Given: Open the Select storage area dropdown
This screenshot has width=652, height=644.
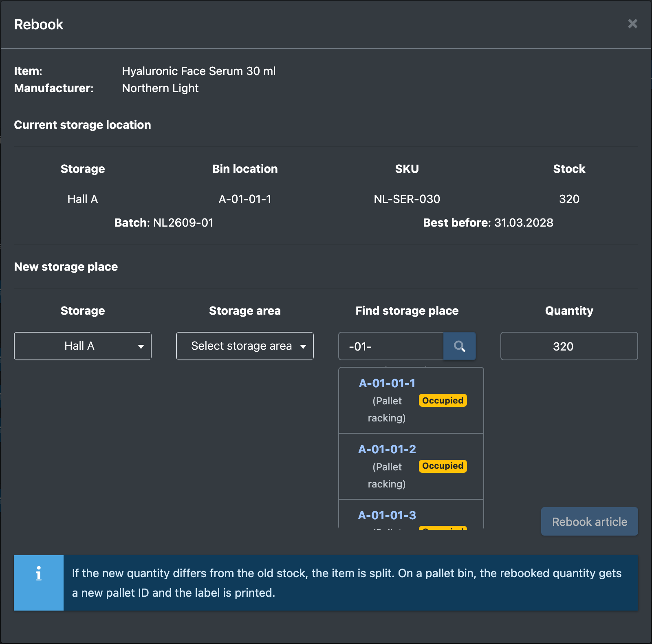Looking at the screenshot, I should click(x=245, y=346).
